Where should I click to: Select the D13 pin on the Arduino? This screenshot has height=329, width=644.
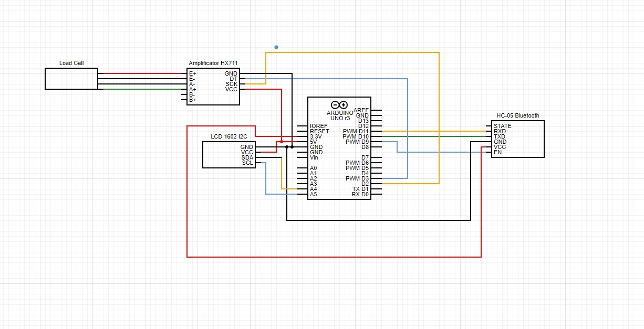pyautogui.click(x=363, y=121)
